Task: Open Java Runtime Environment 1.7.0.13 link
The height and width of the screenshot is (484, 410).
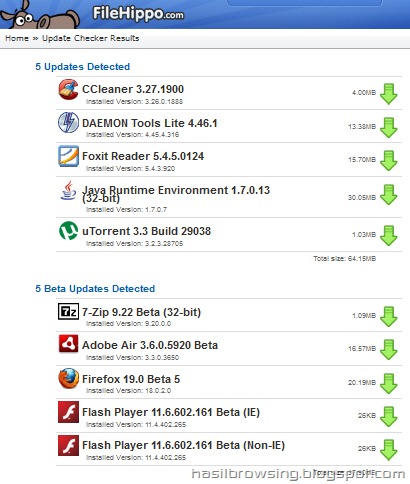Action: tap(176, 194)
